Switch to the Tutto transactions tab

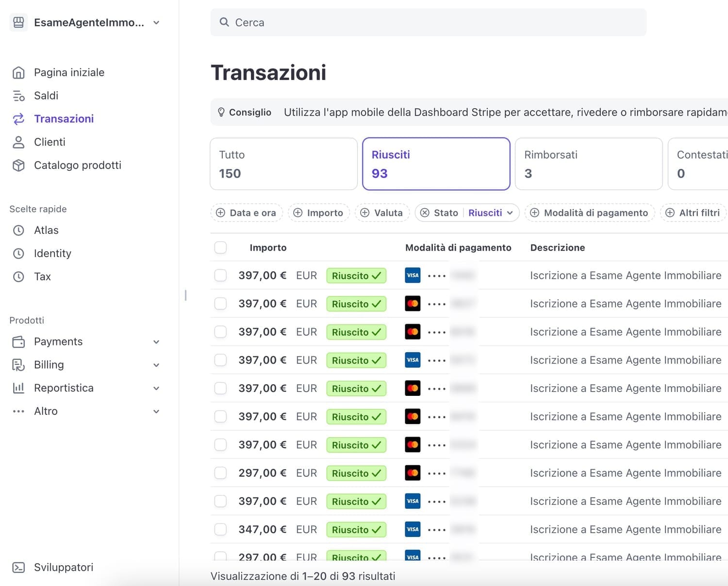click(x=283, y=164)
